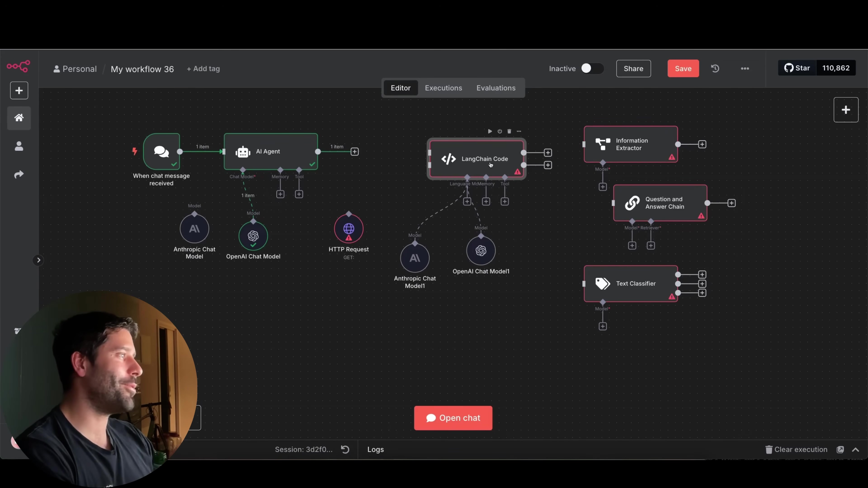Click the Share button
The image size is (868, 488).
[x=633, y=68]
